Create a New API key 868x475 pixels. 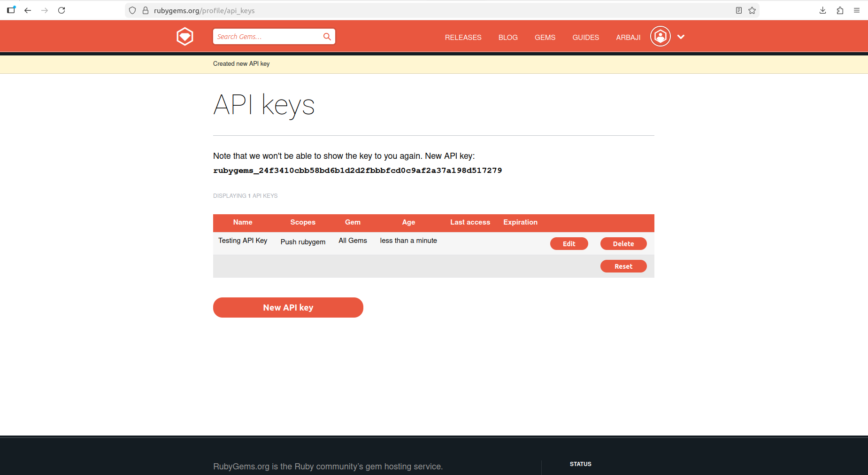click(288, 308)
